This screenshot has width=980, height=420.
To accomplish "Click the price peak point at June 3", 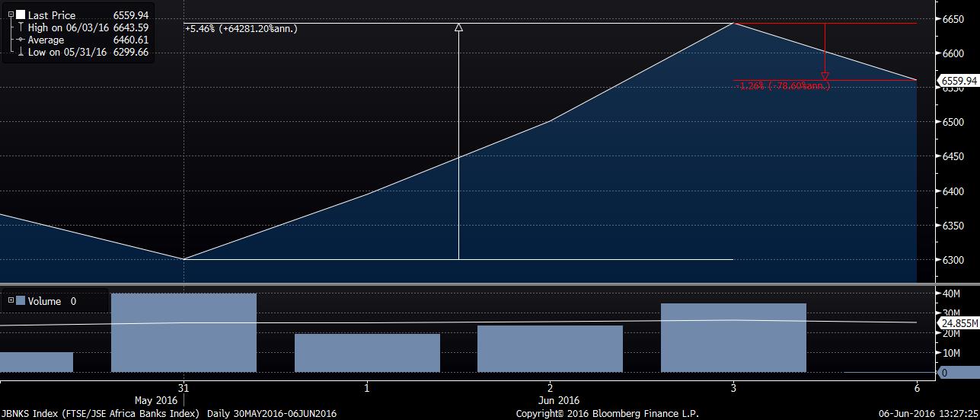I will coord(733,23).
